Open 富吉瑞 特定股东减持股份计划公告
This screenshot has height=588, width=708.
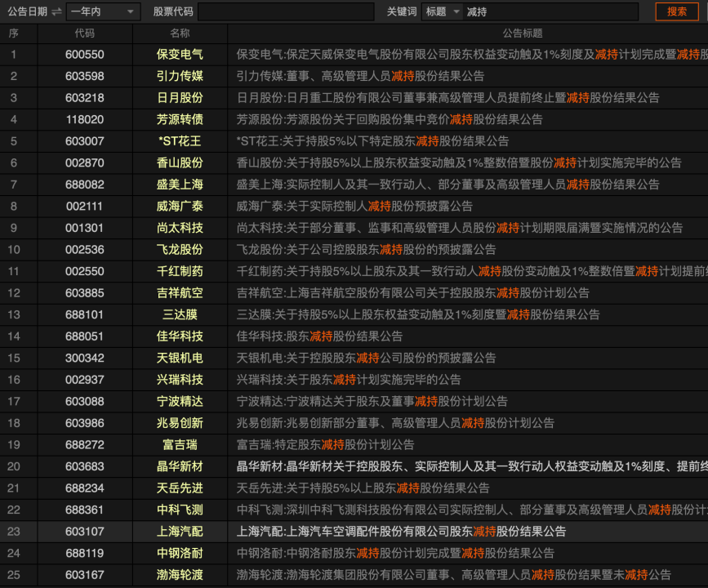click(325, 445)
